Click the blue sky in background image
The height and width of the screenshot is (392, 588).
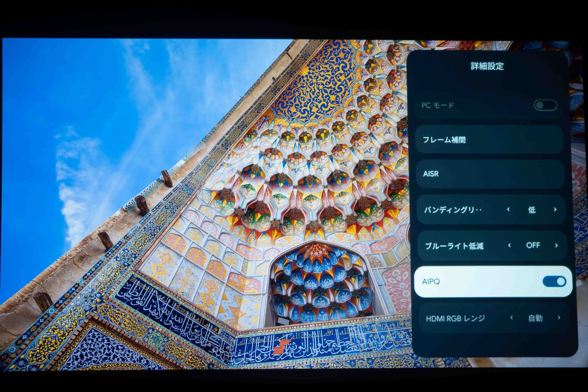(x=73, y=98)
